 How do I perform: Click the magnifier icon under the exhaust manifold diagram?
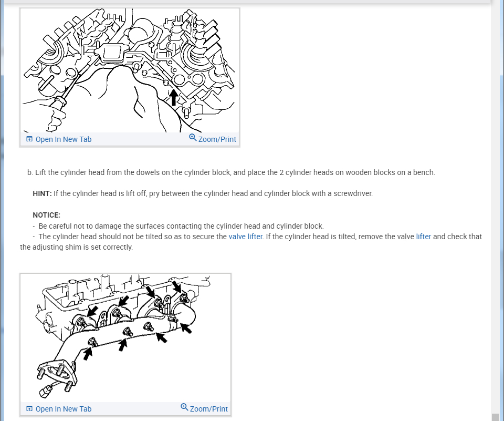point(184,407)
